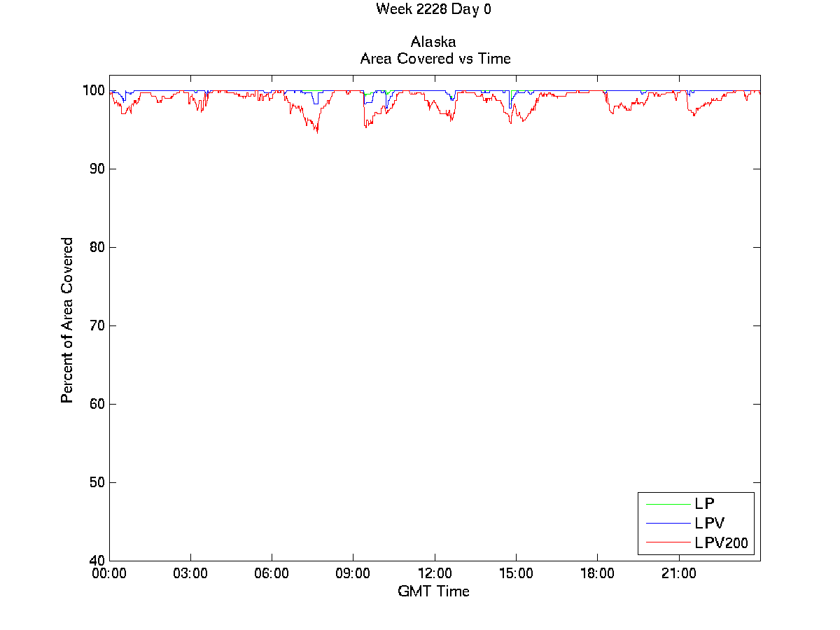
Task: Click the 70 percent y-axis label
Action: [x=97, y=326]
